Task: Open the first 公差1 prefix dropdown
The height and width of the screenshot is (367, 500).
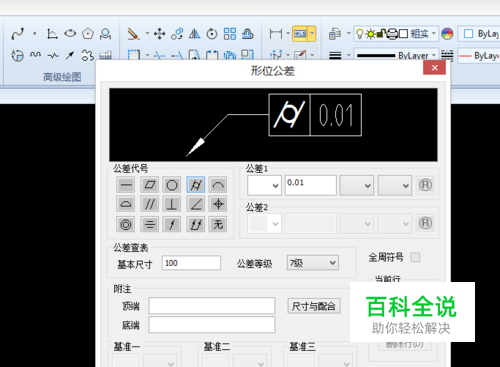Action: (264, 185)
